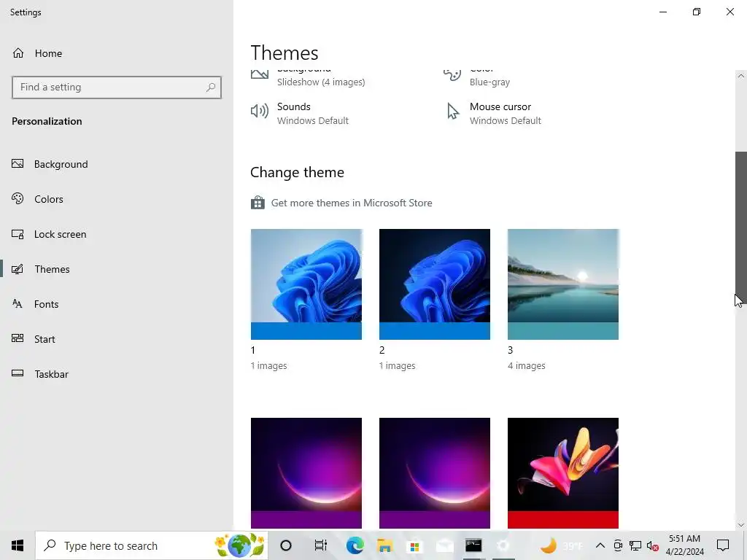Open Mail app from taskbar
This screenshot has width=747, height=560.
444,545
